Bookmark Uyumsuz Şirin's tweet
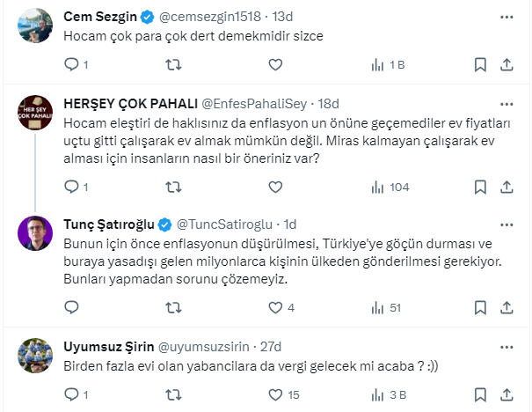Screen dimensions: 532x412 [x=480, y=394]
